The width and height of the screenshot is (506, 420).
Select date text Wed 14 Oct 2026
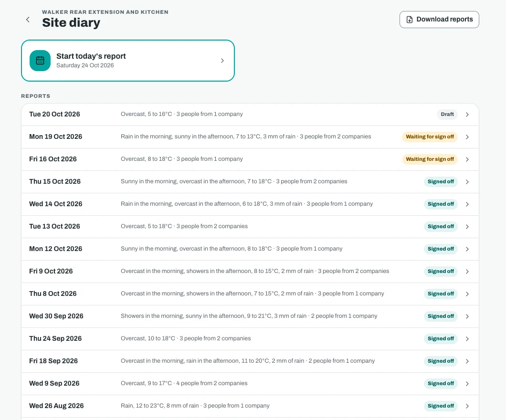pyautogui.click(x=55, y=204)
